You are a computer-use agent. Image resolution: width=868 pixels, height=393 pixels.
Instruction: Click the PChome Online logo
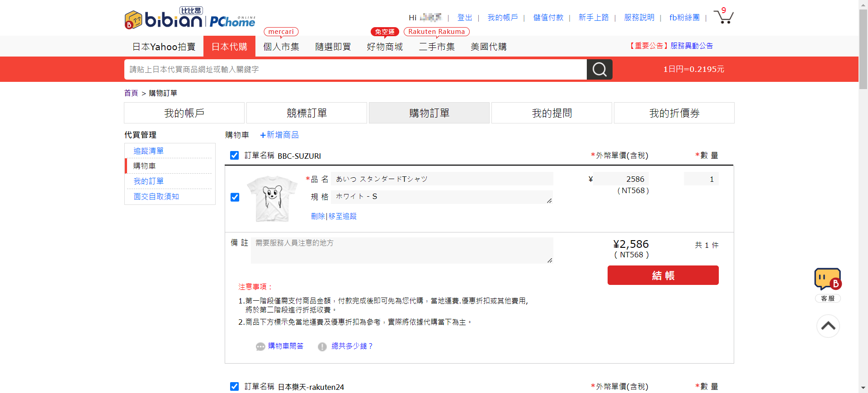(x=232, y=21)
